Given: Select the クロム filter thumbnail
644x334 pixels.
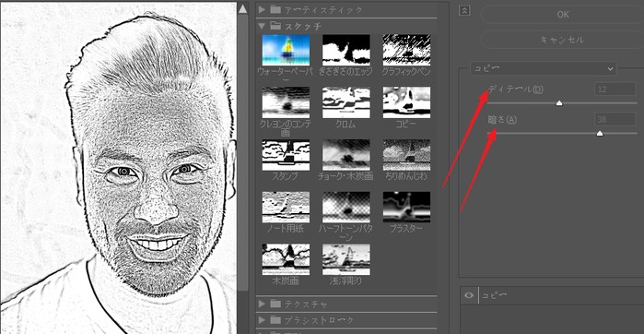Looking at the screenshot, I should pos(346,102).
